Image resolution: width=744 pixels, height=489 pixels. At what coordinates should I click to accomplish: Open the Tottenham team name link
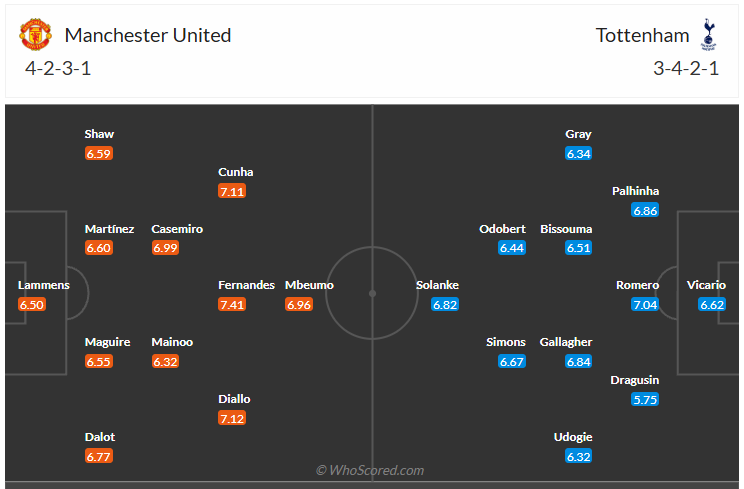(x=642, y=35)
